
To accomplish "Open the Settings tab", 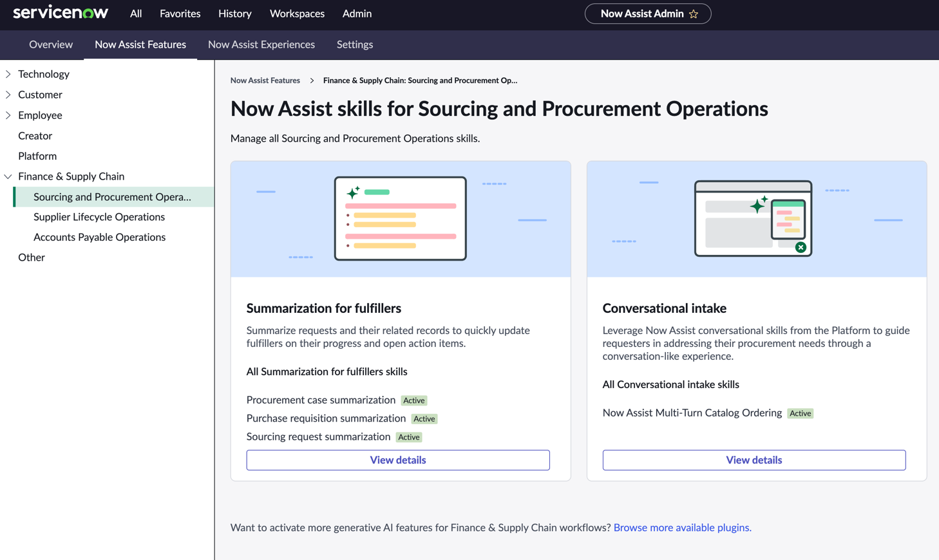I will pyautogui.click(x=355, y=44).
